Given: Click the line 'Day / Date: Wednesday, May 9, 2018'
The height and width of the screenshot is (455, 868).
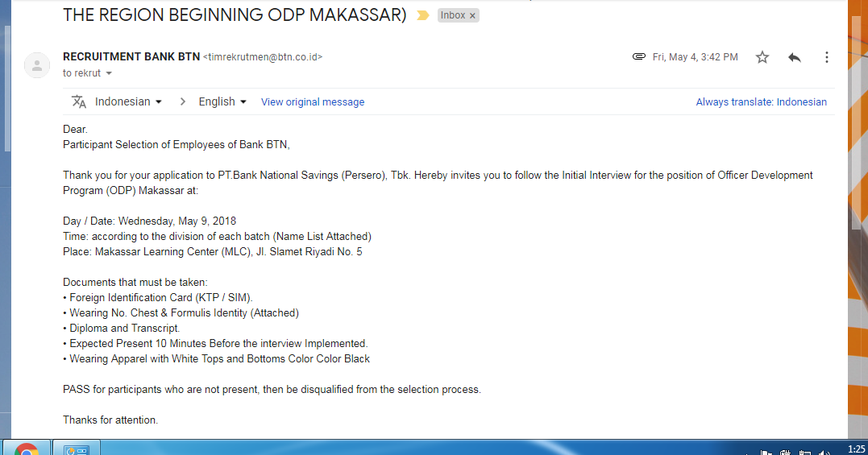Looking at the screenshot, I should (x=149, y=221).
